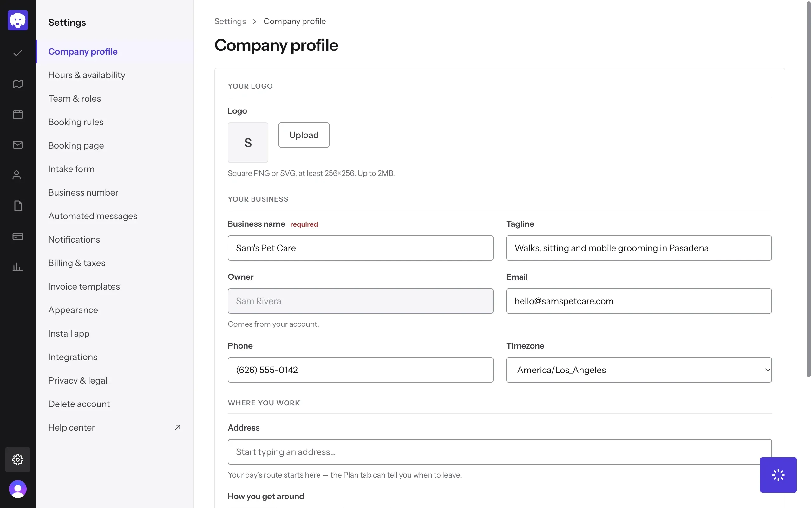Image resolution: width=812 pixels, height=508 pixels.
Task: Click the Business name input field
Action: [x=360, y=248]
